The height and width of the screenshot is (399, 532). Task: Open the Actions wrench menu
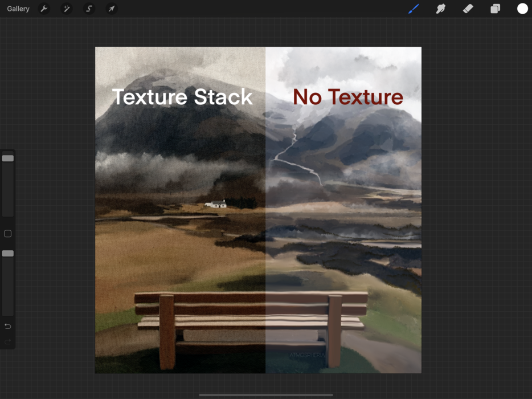pos(44,9)
